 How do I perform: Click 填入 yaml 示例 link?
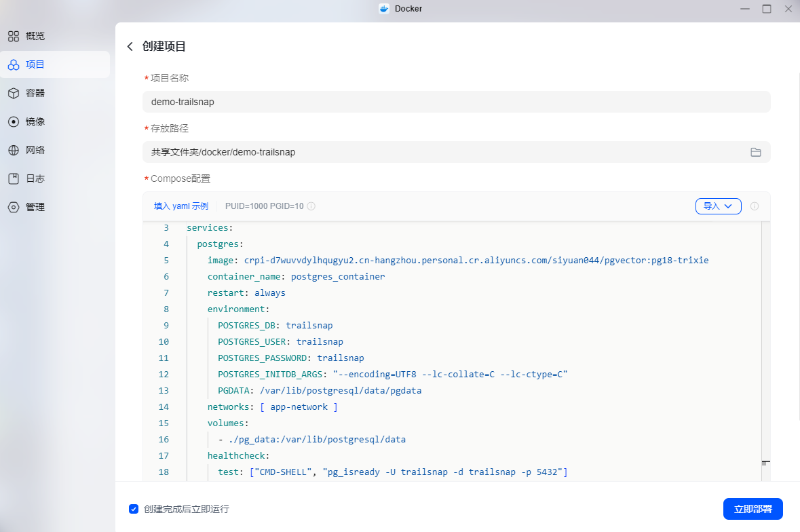click(181, 206)
